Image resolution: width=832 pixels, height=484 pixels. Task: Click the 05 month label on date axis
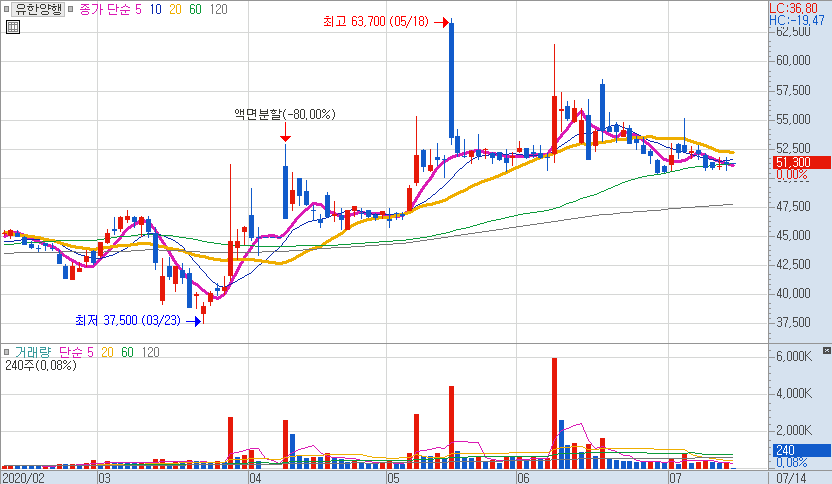393,478
